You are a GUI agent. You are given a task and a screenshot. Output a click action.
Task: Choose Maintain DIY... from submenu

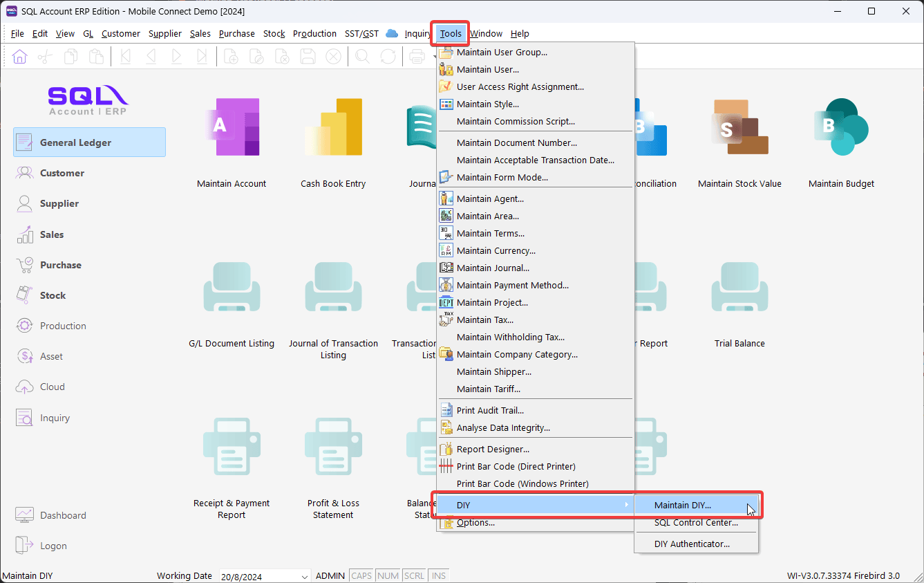pos(683,506)
